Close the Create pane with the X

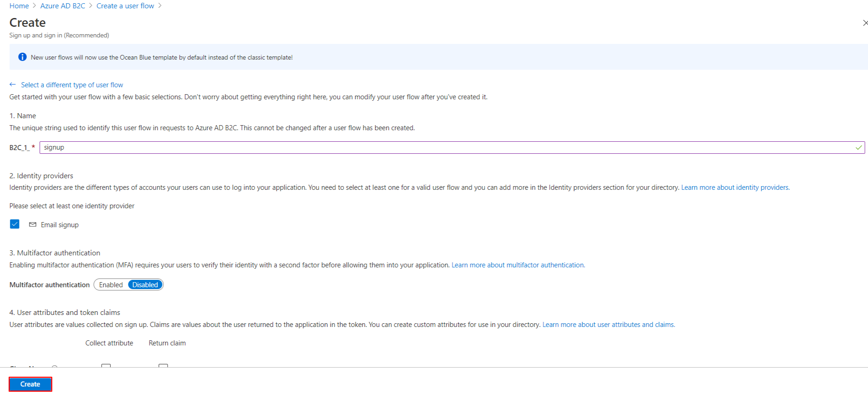tap(865, 23)
